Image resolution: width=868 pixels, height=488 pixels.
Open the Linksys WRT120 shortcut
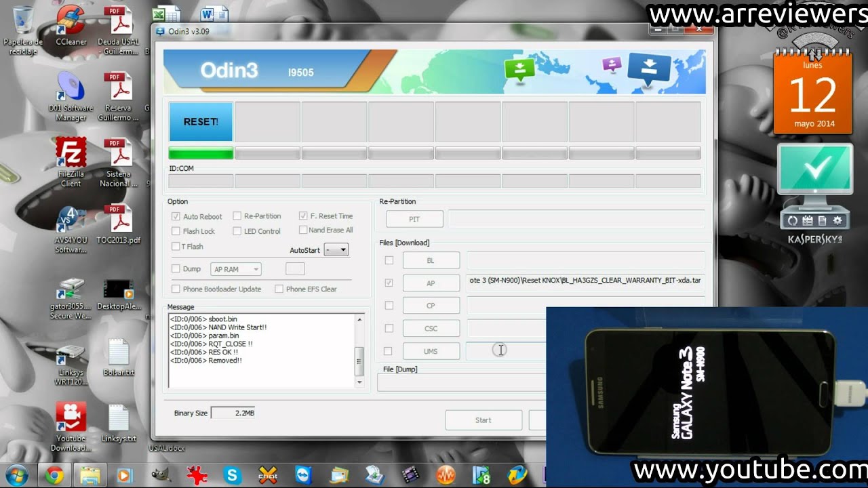[x=71, y=365]
